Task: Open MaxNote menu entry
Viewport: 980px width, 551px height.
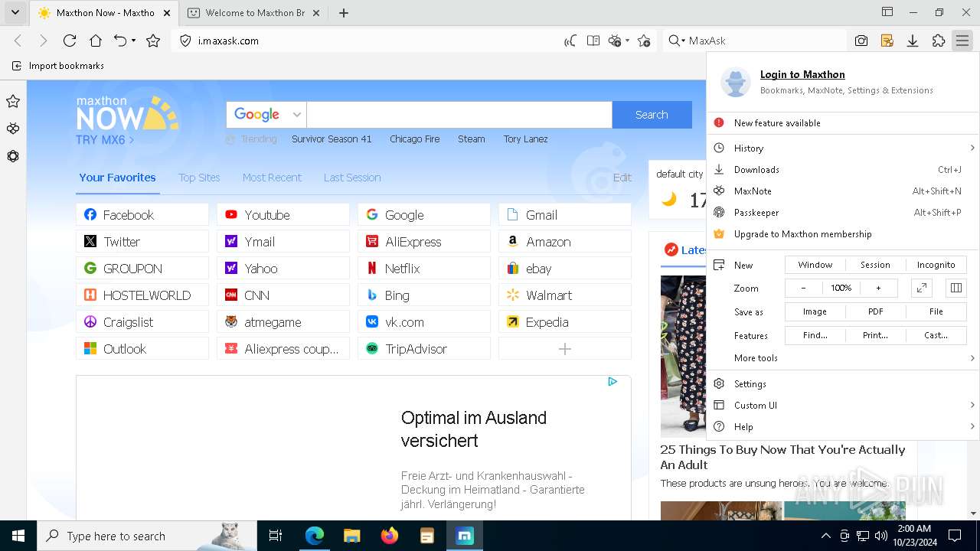Action: click(x=843, y=191)
